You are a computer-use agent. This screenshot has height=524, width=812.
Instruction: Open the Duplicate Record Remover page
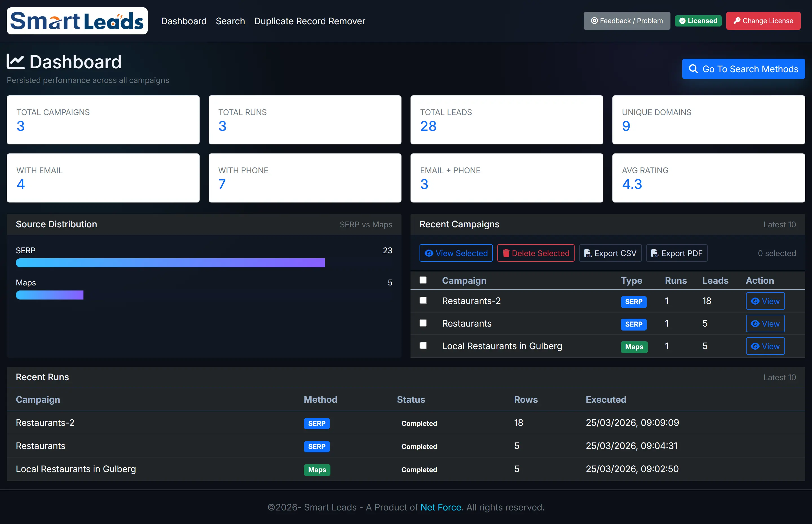point(309,21)
